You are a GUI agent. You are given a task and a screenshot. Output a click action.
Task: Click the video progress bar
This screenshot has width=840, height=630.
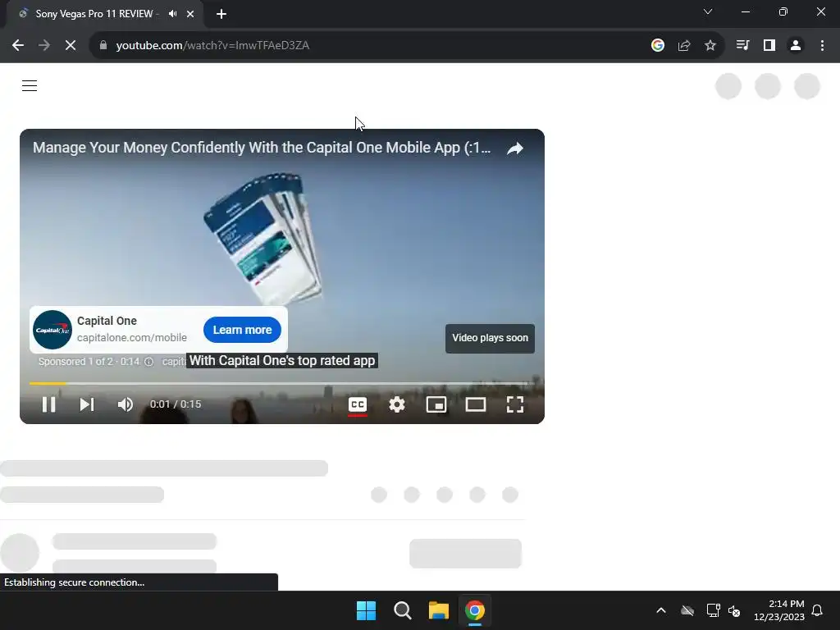click(282, 384)
